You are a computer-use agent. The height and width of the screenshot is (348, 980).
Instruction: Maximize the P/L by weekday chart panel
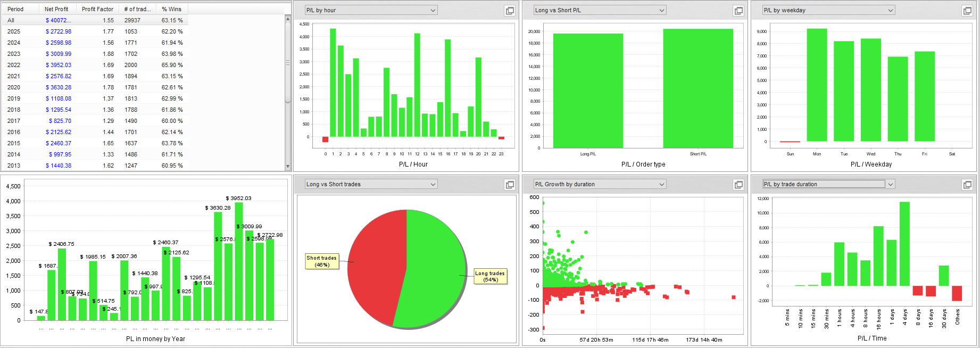tap(967, 11)
